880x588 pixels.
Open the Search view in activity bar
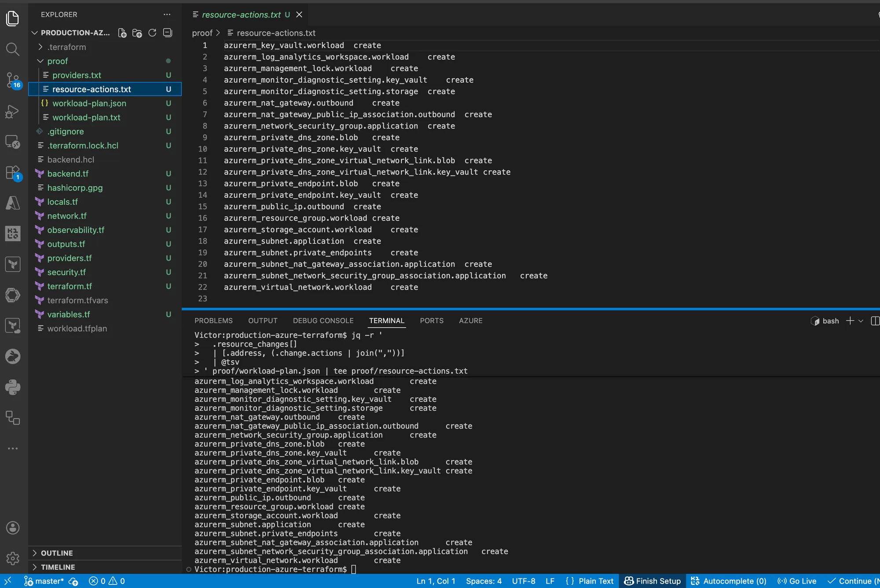pyautogui.click(x=13, y=49)
